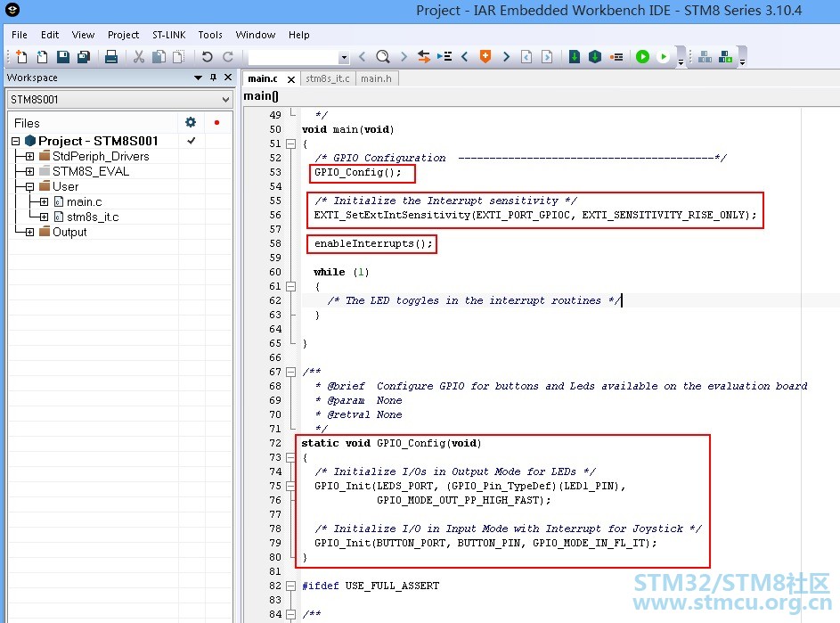840x623 pixels.
Task: Close the main.c editor tab
Action: pyautogui.click(x=291, y=79)
